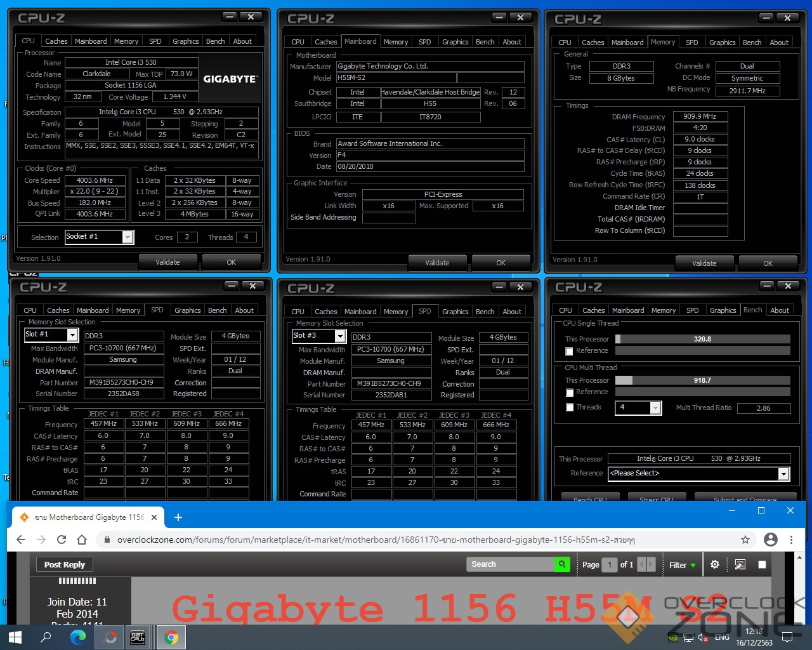Viewport: 812px width, 650px height.
Task: Open the Socket #1 selection dropdown
Action: click(x=128, y=237)
